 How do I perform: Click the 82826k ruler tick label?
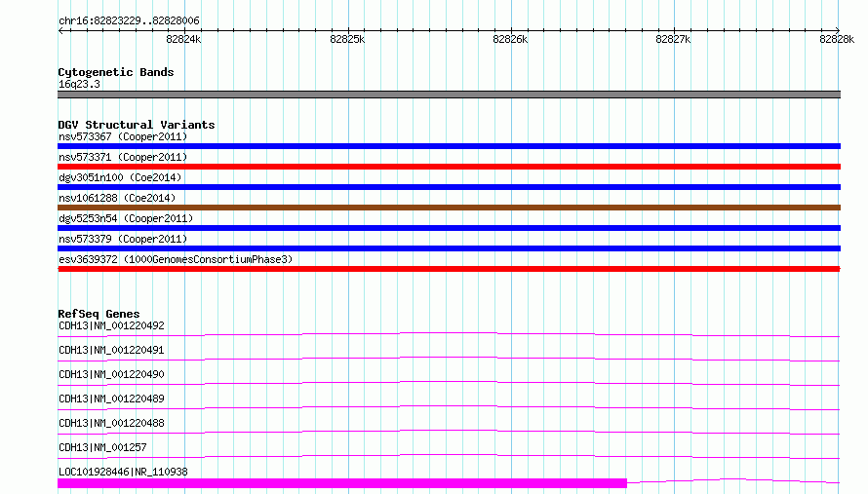point(510,39)
